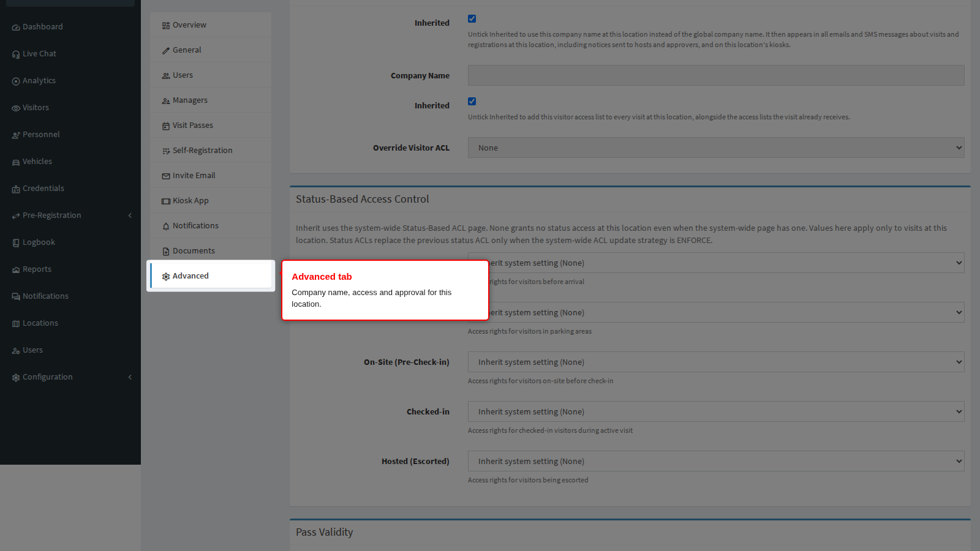Image resolution: width=980 pixels, height=551 pixels.
Task: Click the Dashboard icon in sidebar
Action: pos(16,28)
